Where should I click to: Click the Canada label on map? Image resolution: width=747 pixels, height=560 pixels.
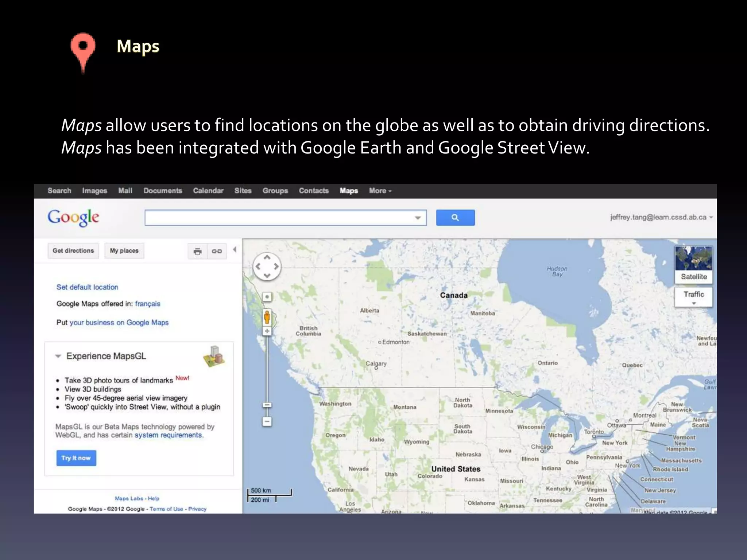(454, 295)
